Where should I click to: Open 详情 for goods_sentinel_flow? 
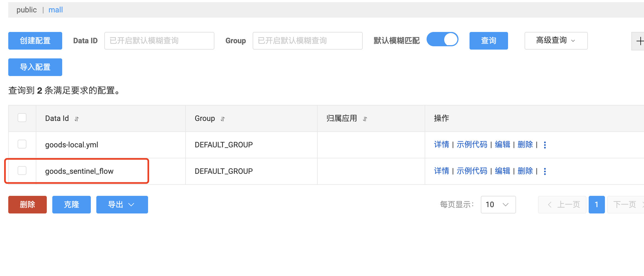[441, 171]
